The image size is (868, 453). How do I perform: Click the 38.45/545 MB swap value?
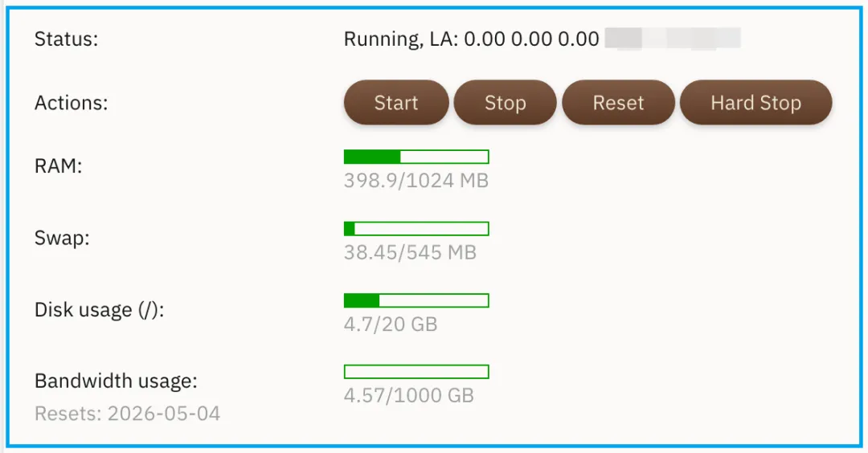coord(410,253)
